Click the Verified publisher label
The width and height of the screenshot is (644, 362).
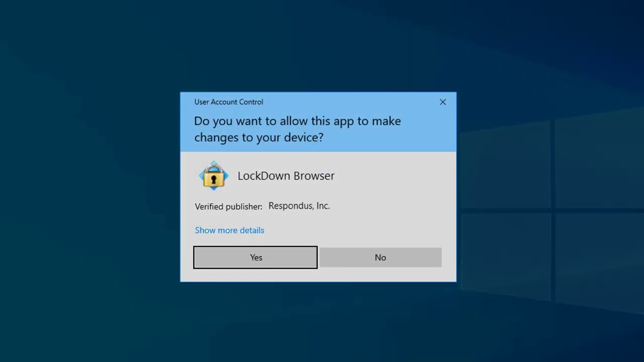pos(228,207)
